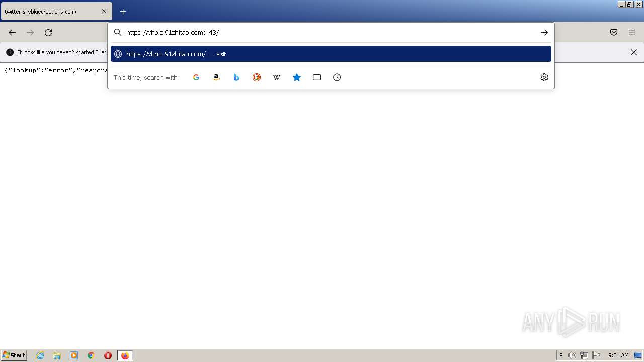Search this time with Amazon
Viewport: 644px width, 362px height.
click(x=216, y=77)
